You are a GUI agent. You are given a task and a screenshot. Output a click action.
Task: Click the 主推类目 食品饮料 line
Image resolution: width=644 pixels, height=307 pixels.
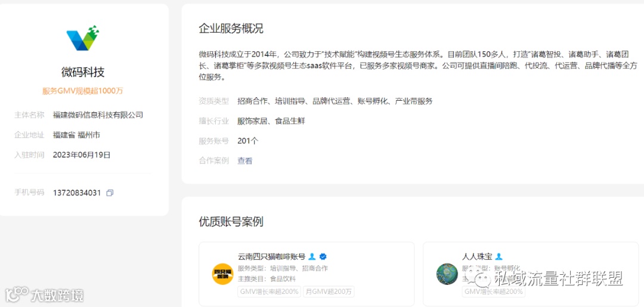267,279
